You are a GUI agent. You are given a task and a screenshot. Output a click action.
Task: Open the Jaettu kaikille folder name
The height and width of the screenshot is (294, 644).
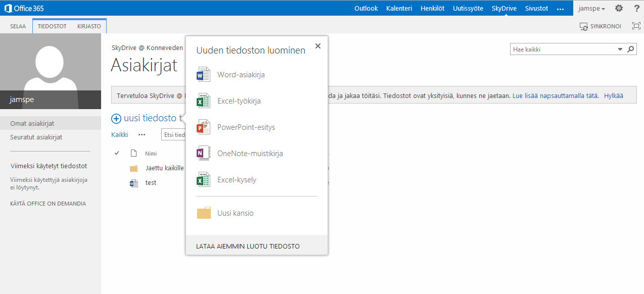tap(165, 168)
